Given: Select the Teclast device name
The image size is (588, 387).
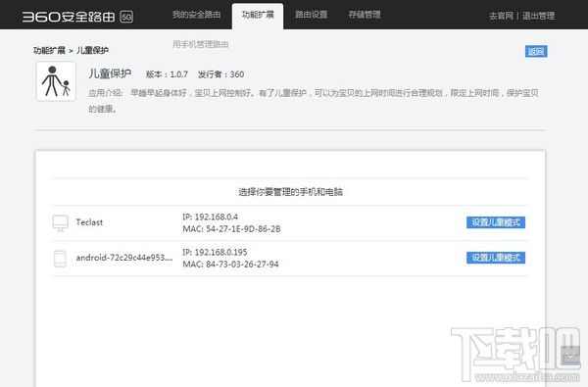Looking at the screenshot, I should 89,222.
